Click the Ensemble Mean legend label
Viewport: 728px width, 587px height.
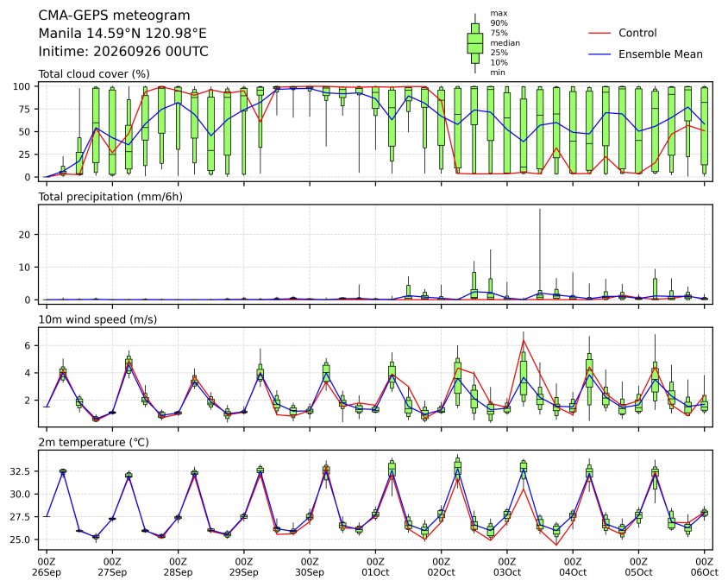coord(660,54)
